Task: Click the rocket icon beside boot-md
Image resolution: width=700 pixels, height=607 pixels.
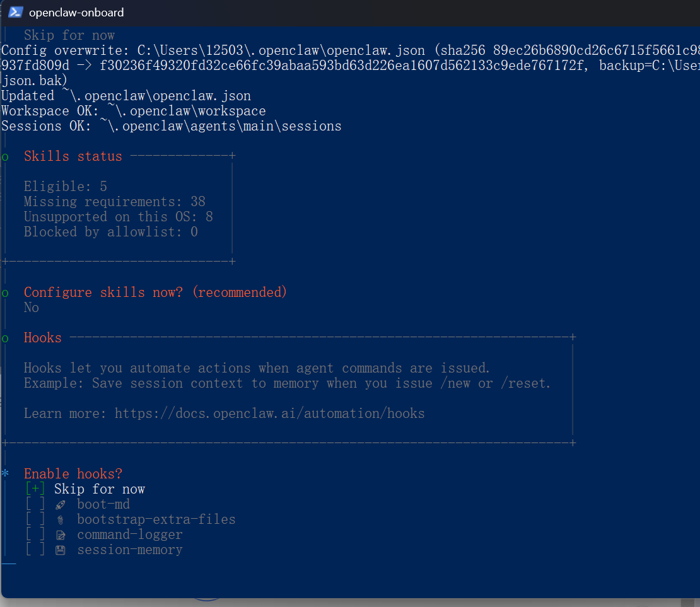Action: tap(61, 504)
